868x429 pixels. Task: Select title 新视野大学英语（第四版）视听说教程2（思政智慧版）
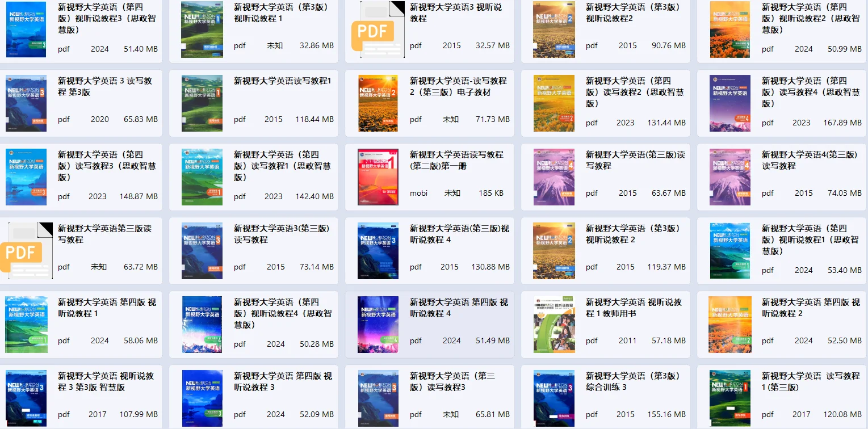[811, 18]
